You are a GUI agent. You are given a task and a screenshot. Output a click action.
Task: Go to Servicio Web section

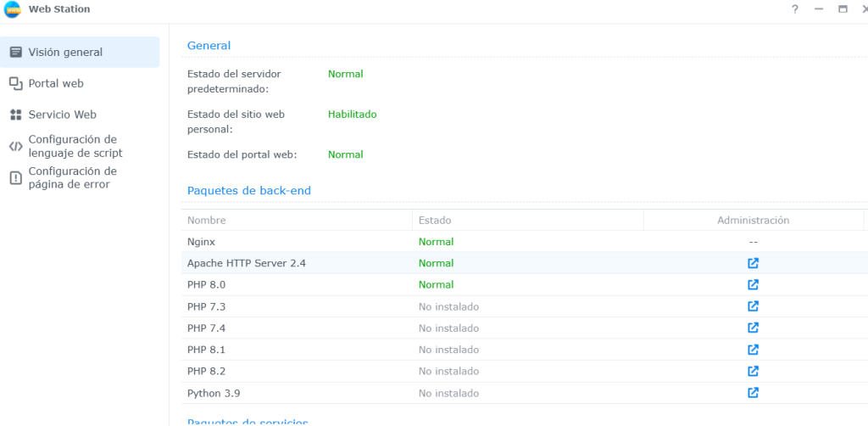62,115
